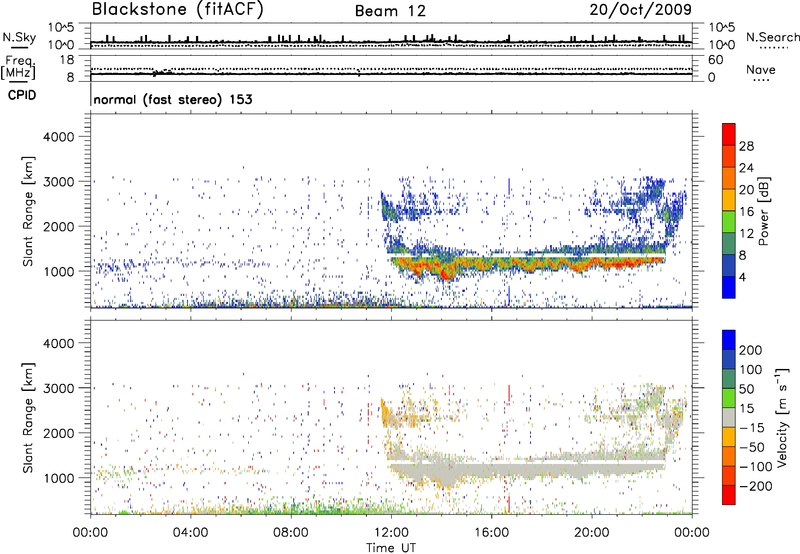Click the '16:00' time axis label

pyautogui.click(x=491, y=533)
